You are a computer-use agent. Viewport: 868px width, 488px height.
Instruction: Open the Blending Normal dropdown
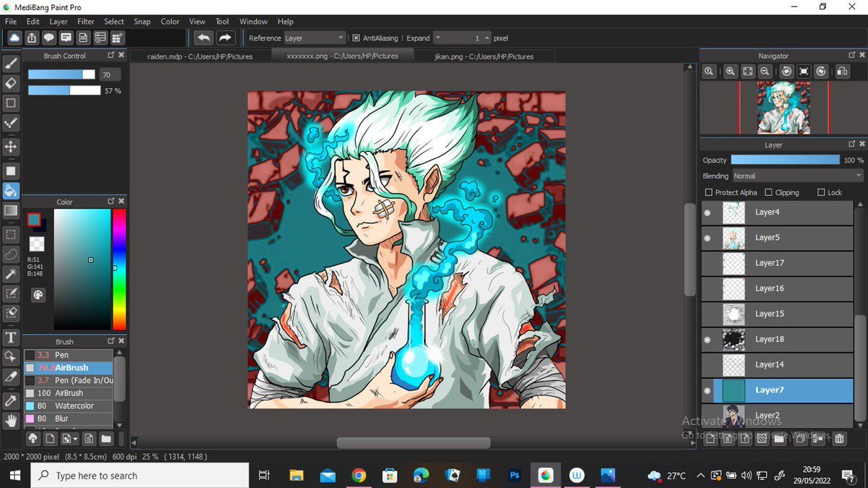tap(798, 176)
